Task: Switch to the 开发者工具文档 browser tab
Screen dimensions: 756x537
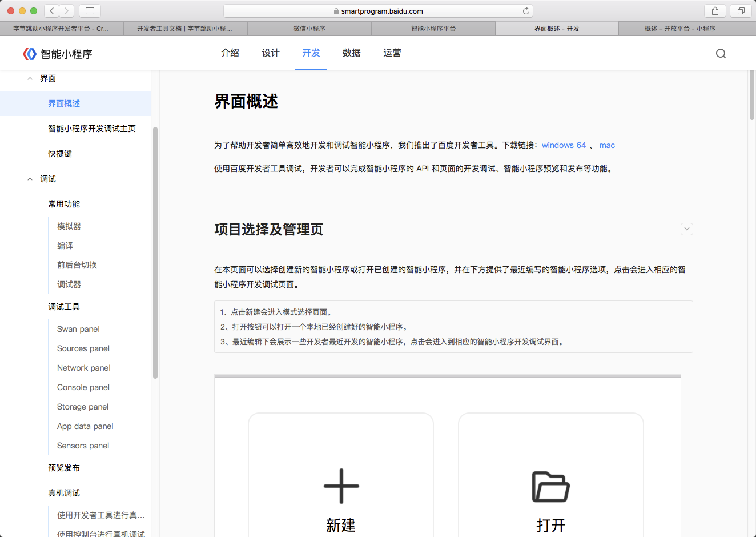Action: click(186, 29)
